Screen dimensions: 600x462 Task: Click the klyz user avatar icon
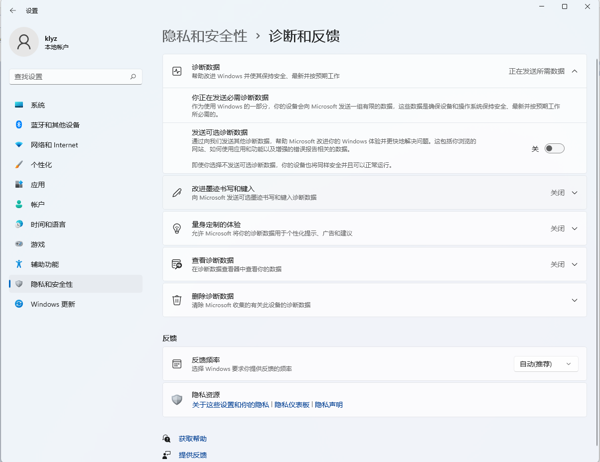point(24,42)
